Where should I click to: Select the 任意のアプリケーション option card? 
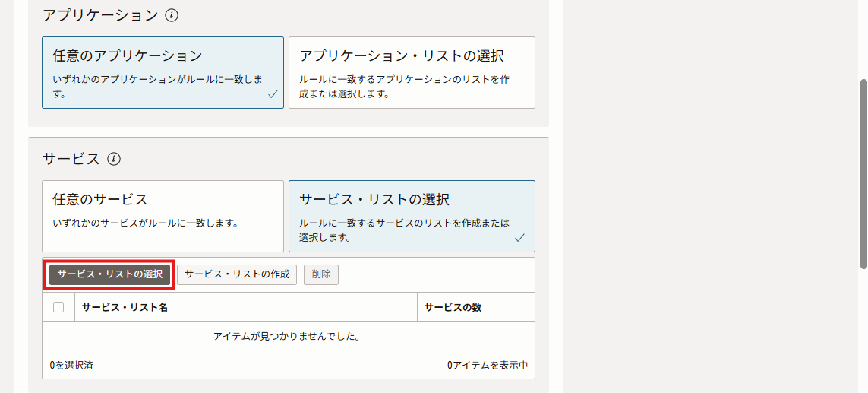[x=163, y=72]
